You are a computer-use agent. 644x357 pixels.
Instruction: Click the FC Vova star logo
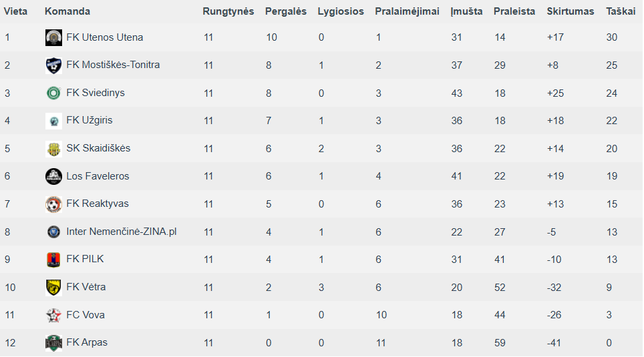(x=54, y=315)
